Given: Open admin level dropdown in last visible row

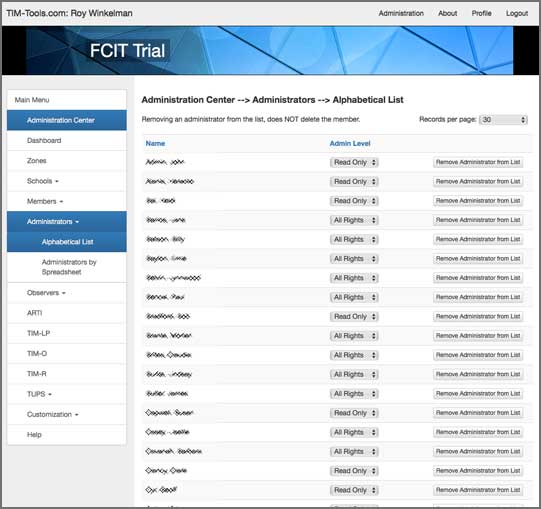Looking at the screenshot, I should [x=354, y=490].
